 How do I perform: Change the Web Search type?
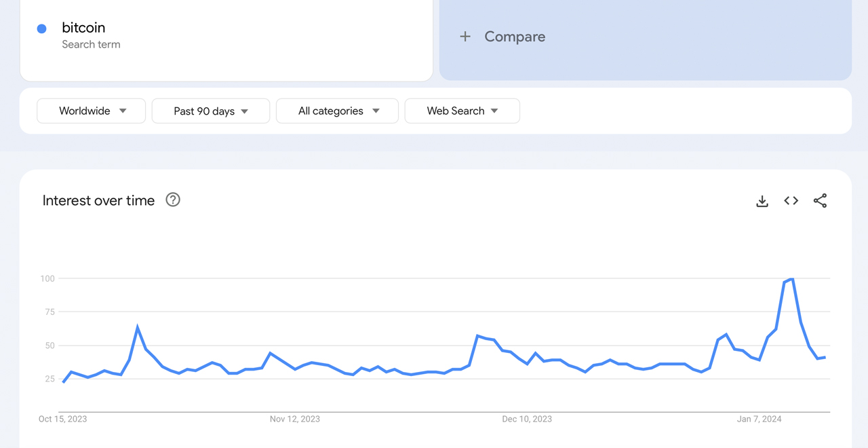click(462, 111)
